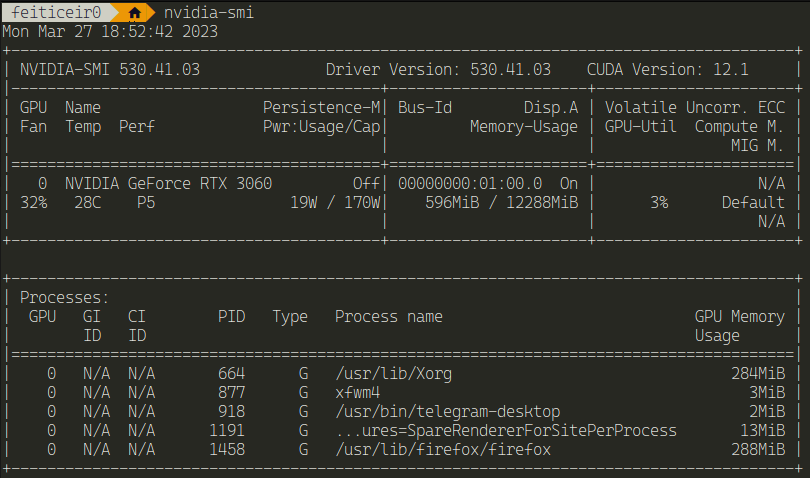Viewport: 810px width, 478px height.
Task: Click the typed nvidia-smi command text
Action: tap(209, 12)
